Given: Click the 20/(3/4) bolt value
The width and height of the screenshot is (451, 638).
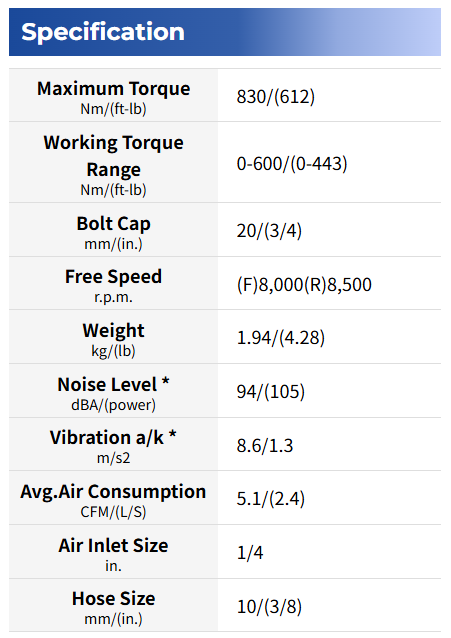Looking at the screenshot, I should (269, 231).
